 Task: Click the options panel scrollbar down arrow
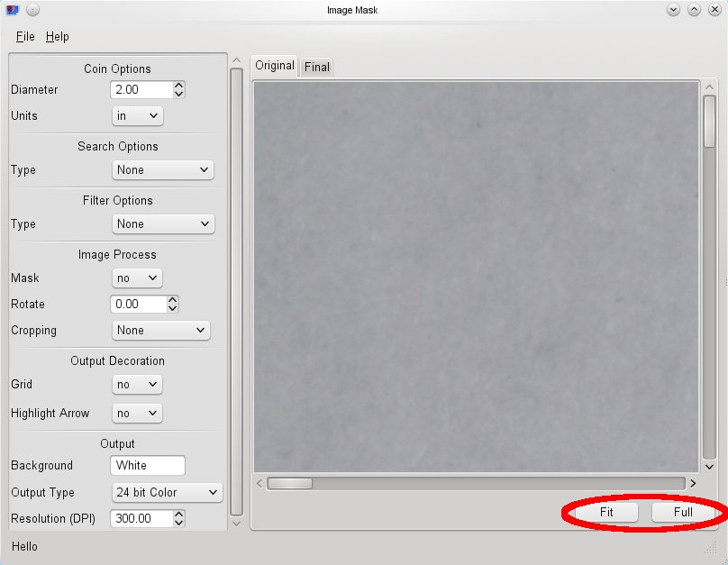(236, 524)
